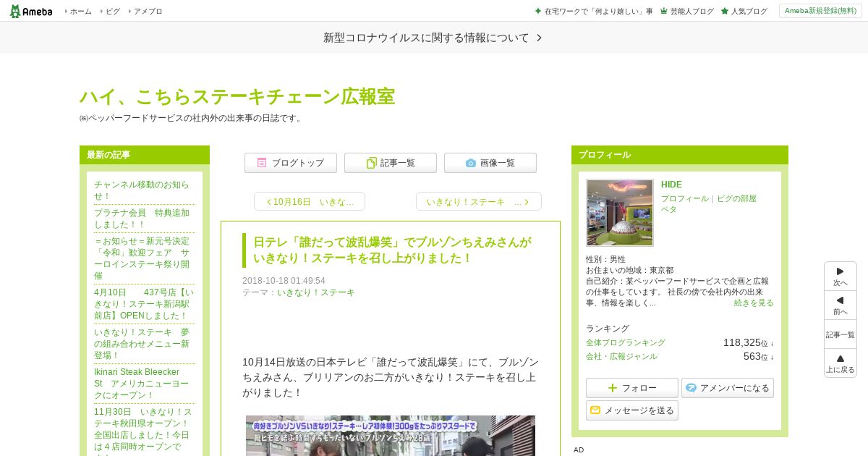Open theme link いきなり！ステーキ
This screenshot has width=868, height=456.
(316, 292)
